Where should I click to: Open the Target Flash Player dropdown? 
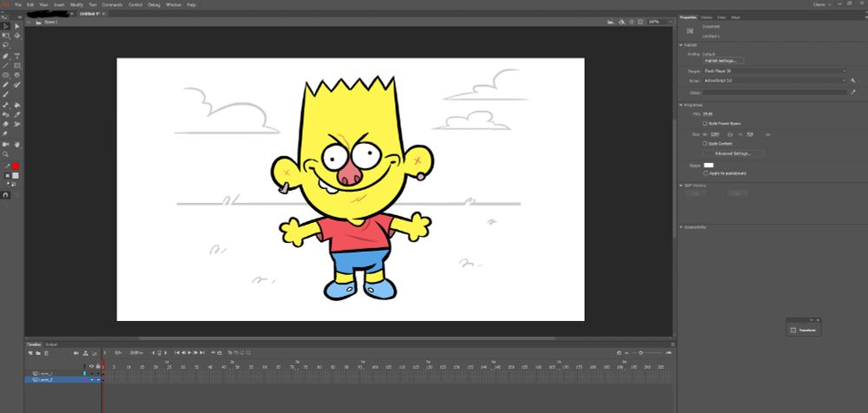775,71
